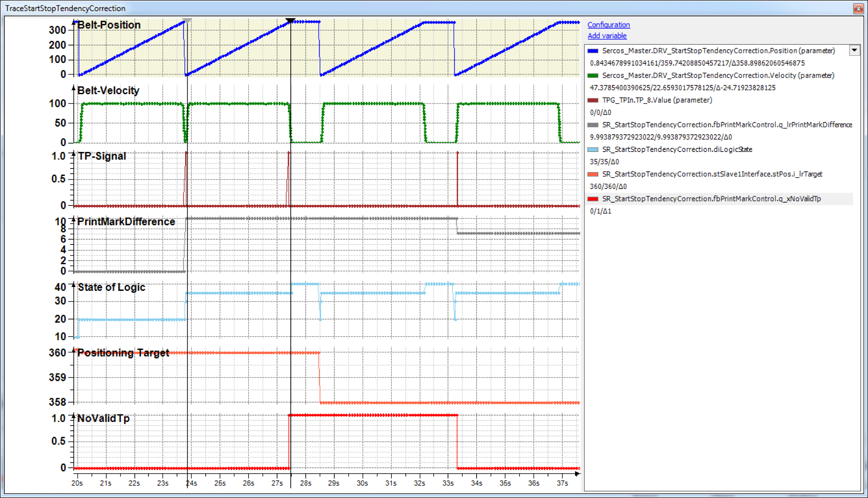Click the time axis scroll arrow at right

(577, 474)
